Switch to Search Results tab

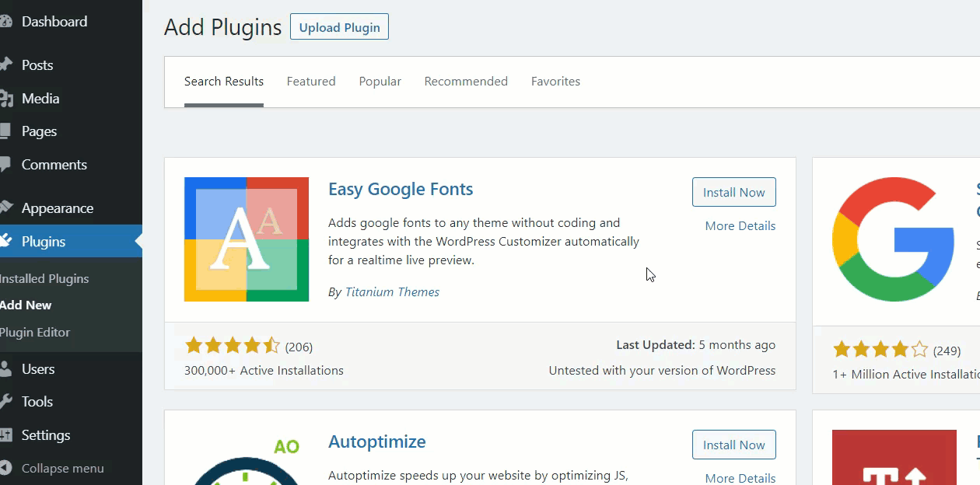(224, 82)
